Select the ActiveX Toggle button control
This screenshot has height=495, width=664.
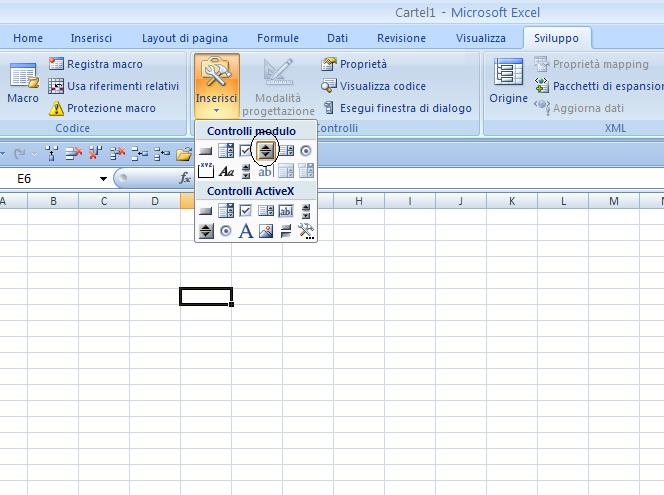coord(286,231)
